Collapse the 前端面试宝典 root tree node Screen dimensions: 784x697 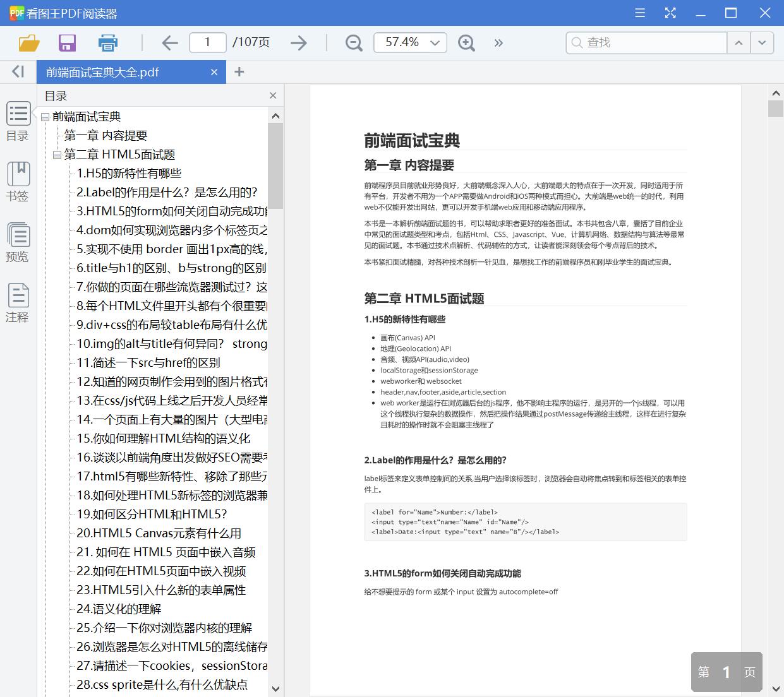click(45, 117)
